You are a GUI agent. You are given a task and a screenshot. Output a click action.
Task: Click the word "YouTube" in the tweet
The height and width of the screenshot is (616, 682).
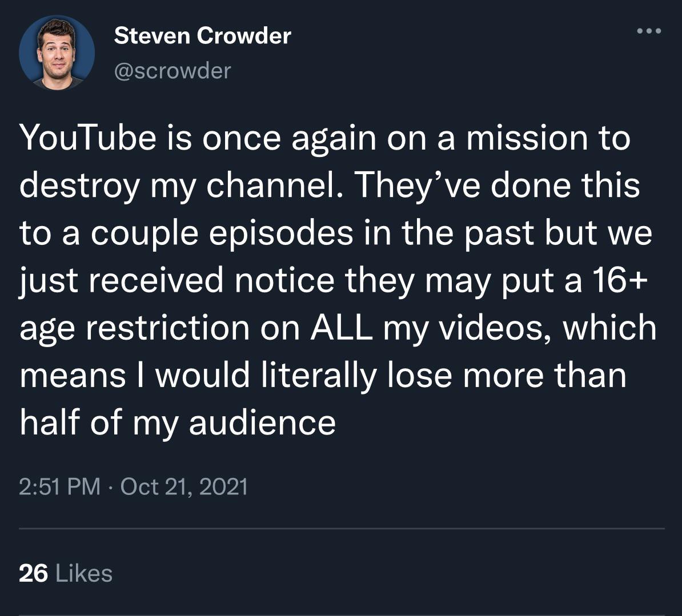88,138
